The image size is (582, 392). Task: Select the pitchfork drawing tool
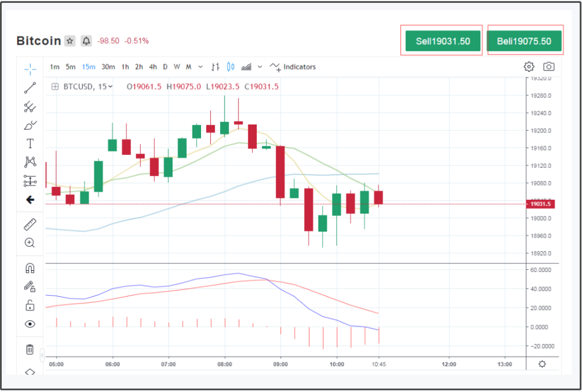coord(30,107)
